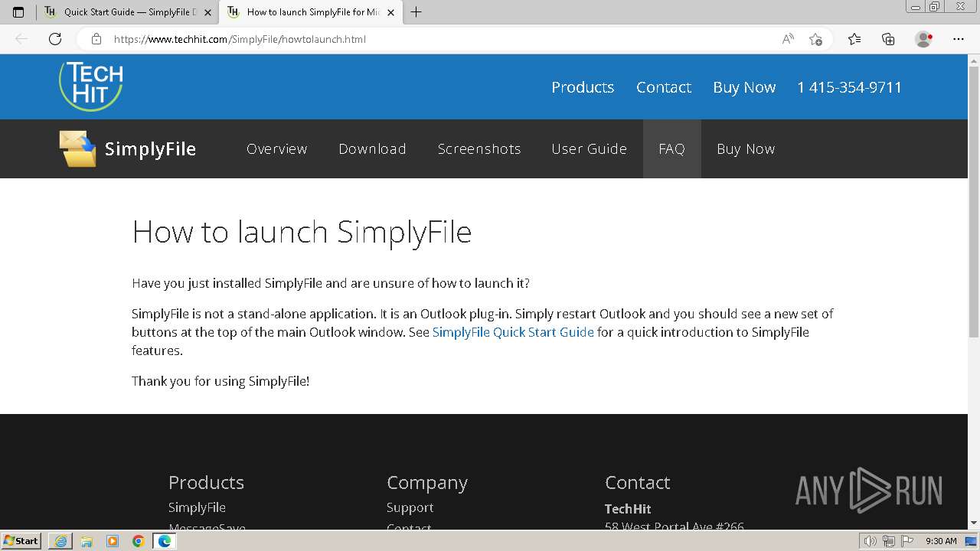Image resolution: width=980 pixels, height=551 pixels.
Task: Switch to the Quick Start Guide tab
Action: (x=127, y=12)
